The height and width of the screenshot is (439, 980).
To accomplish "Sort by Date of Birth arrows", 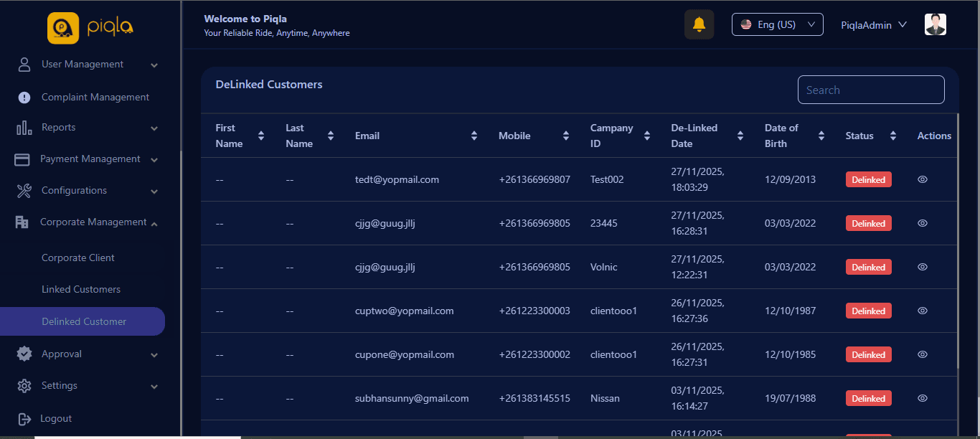I will coord(821,136).
